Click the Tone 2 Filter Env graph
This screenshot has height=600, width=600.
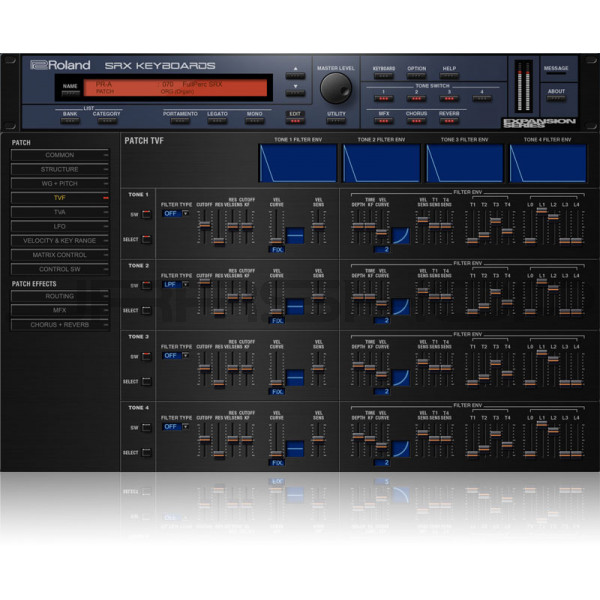(381, 163)
